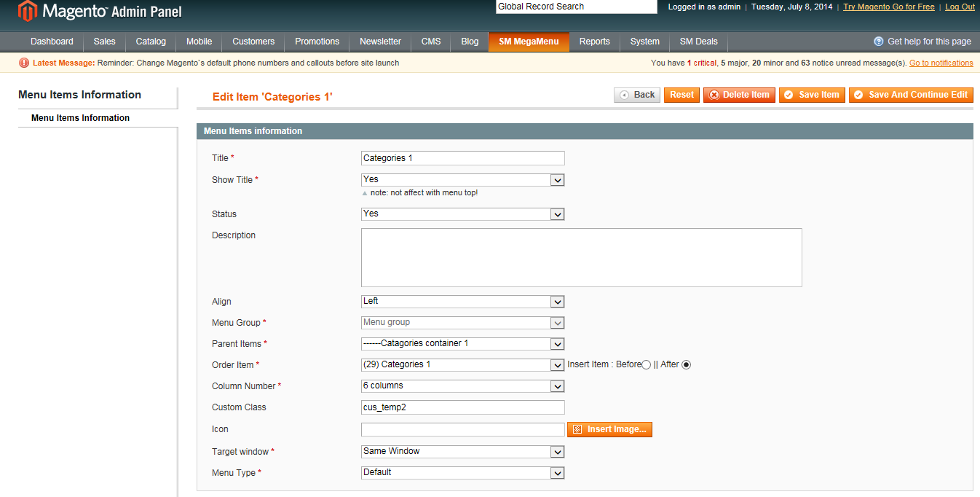The height and width of the screenshot is (497, 980).
Task: Click the Magento logo icon
Action: [x=27, y=11]
